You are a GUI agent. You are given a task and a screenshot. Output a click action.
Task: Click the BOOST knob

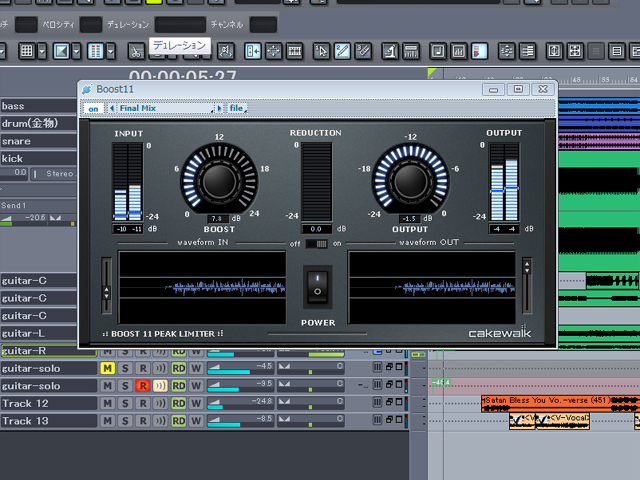[x=219, y=181]
